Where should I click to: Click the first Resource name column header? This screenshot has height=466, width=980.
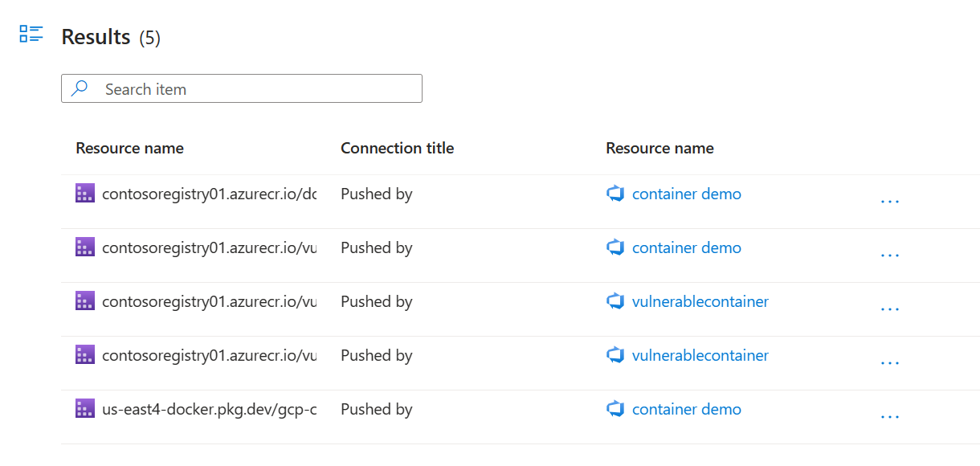tap(129, 148)
